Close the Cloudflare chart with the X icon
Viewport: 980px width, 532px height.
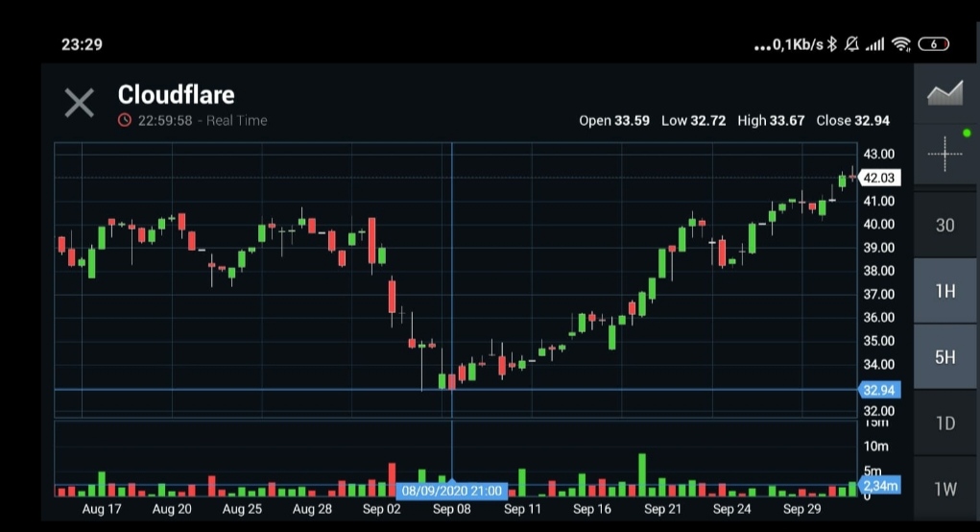pos(79,103)
